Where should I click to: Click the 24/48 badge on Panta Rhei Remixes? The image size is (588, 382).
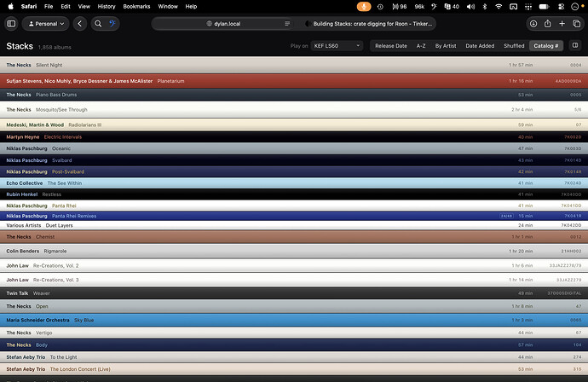[x=506, y=216]
